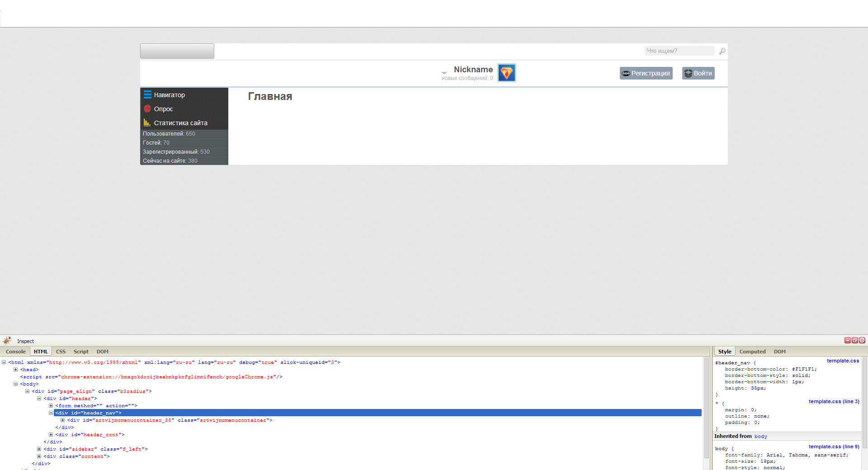Open the Script tab
The width and height of the screenshot is (868, 470).
click(81, 352)
